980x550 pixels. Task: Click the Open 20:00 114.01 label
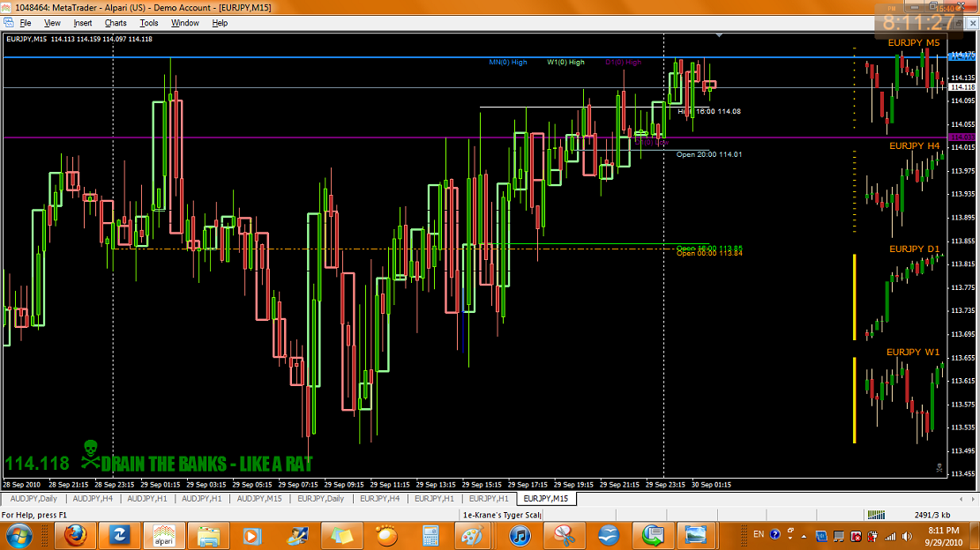[708, 154]
